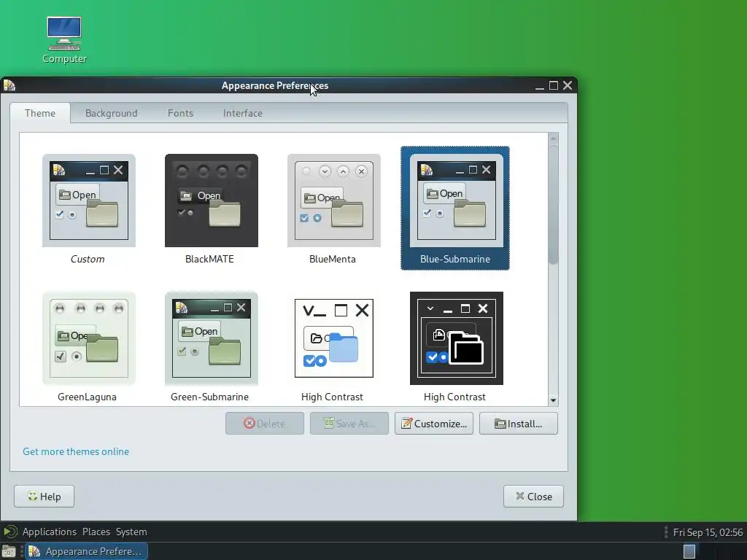Click the theme list scrollbar handle
747x560 pixels.
pos(553,205)
